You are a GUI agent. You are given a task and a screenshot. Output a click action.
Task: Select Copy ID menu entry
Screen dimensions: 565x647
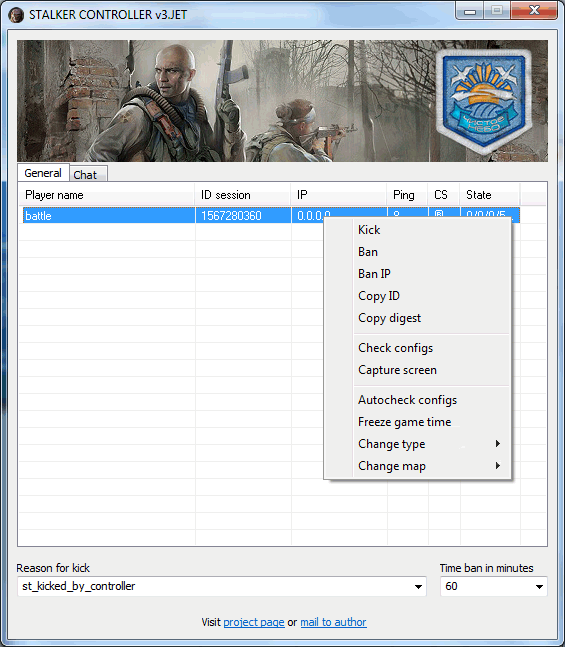point(417,296)
